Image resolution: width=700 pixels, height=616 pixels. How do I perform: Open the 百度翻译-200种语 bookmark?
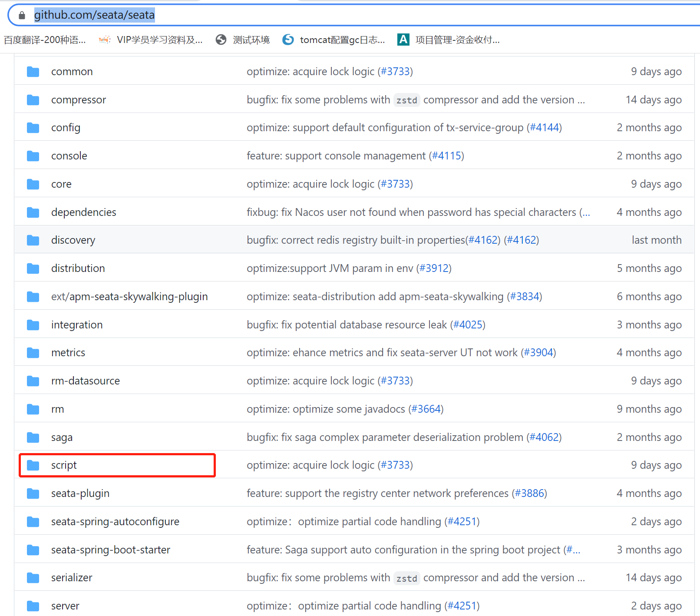point(45,40)
